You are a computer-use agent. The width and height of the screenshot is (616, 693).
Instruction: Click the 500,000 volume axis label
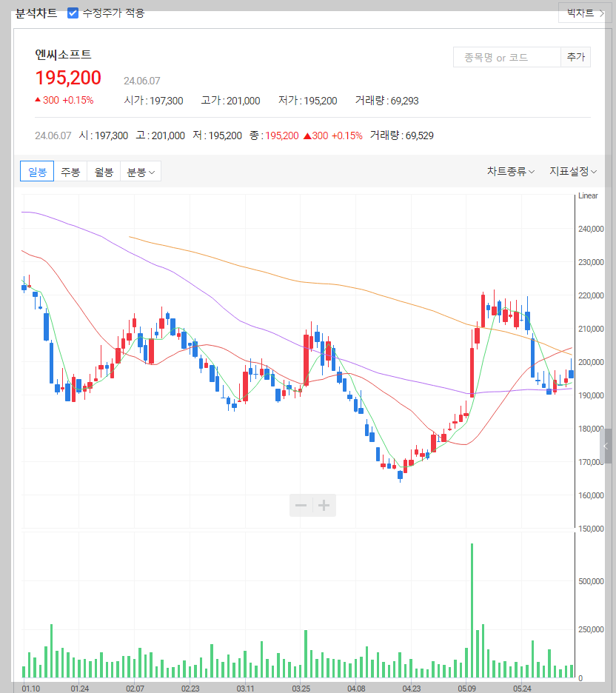[591, 581]
